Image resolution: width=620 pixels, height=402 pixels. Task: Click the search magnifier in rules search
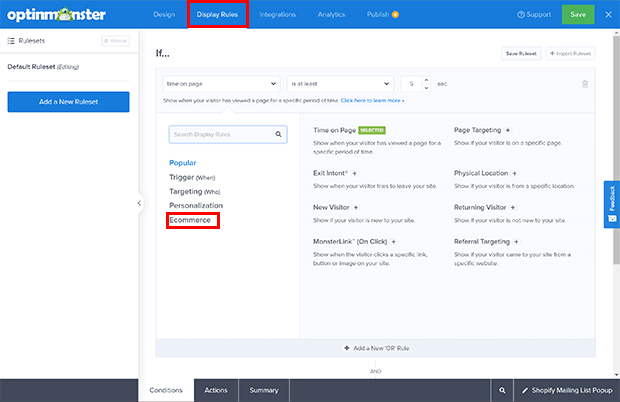coord(278,134)
